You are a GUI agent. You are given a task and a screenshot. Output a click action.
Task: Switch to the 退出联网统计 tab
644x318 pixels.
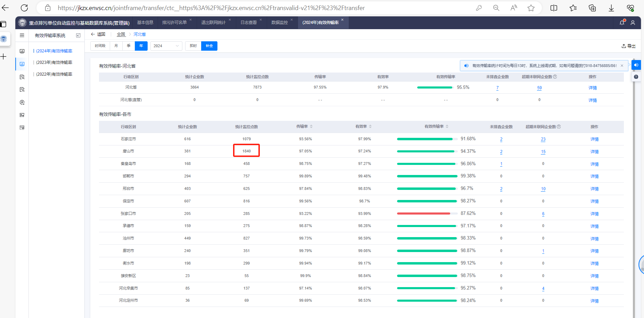pos(214,23)
